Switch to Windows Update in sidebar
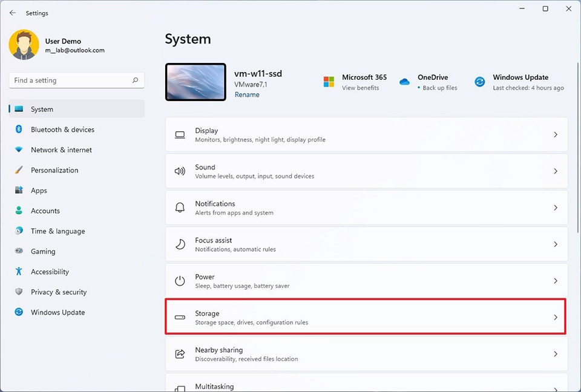The width and height of the screenshot is (581, 392). pos(57,312)
